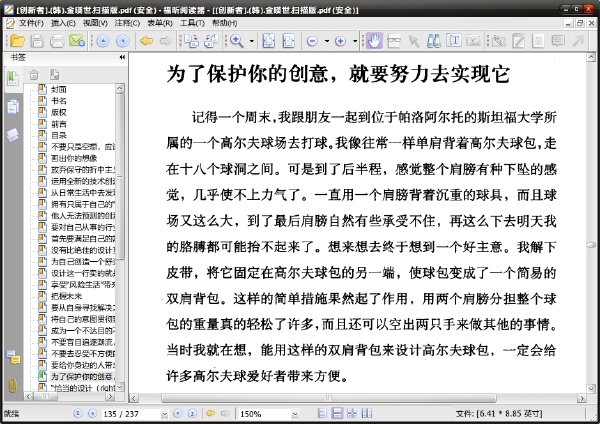Viewport: 600px width, 424px height.
Task: Print the document with the printer icon
Action: [57, 41]
